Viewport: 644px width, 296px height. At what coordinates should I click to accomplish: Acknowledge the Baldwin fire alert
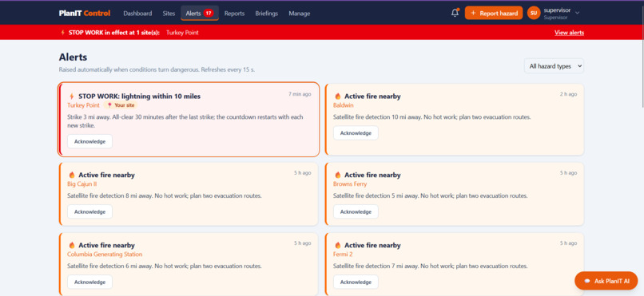coord(356,132)
